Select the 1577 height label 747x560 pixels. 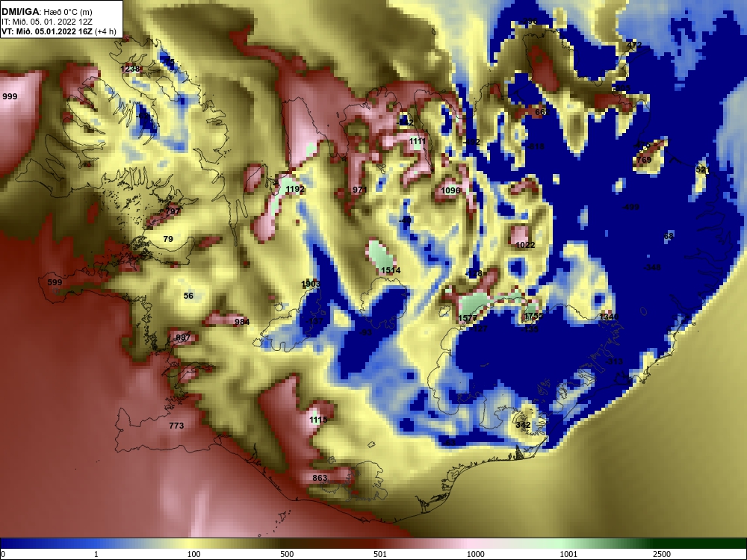pos(468,319)
